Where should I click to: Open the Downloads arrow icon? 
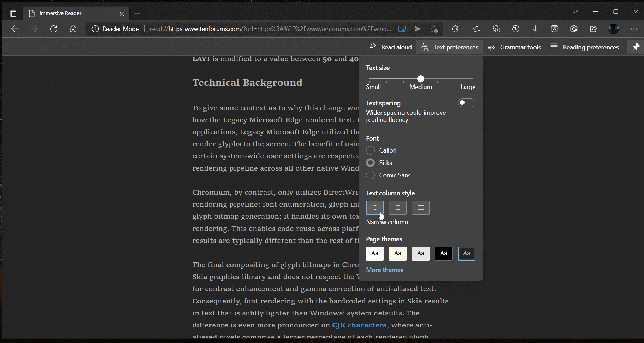coord(535,29)
